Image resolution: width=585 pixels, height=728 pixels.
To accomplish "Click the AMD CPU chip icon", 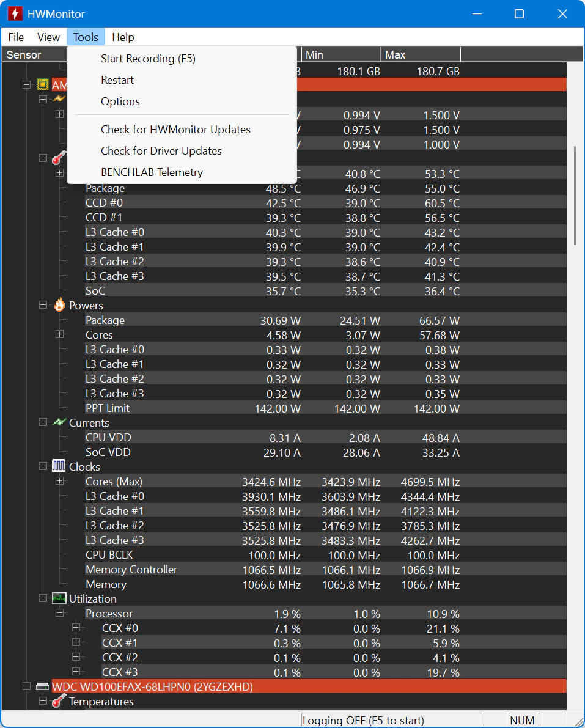I will coord(43,84).
